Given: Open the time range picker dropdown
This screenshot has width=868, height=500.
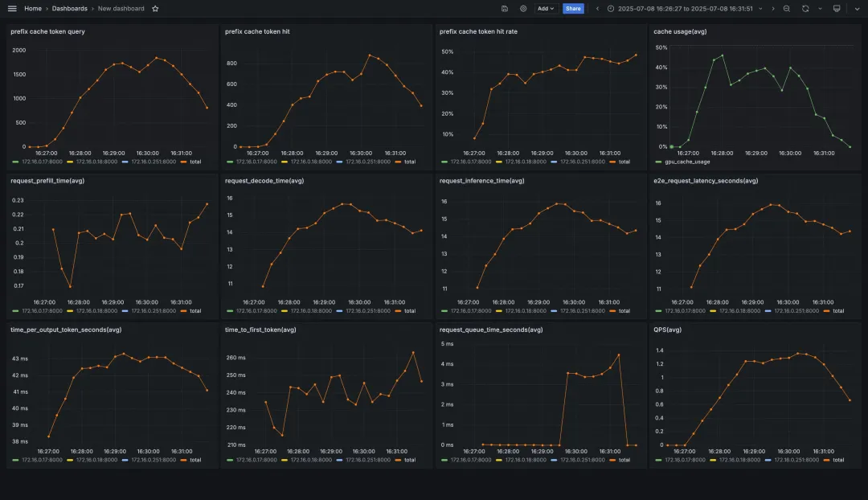Looking at the screenshot, I should click(686, 8).
